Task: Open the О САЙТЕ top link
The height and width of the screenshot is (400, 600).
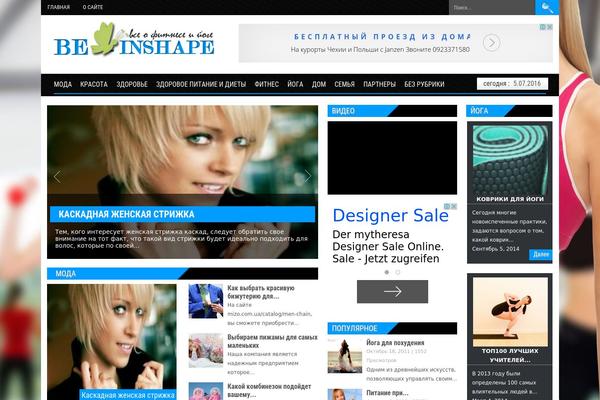Action: pos(93,7)
